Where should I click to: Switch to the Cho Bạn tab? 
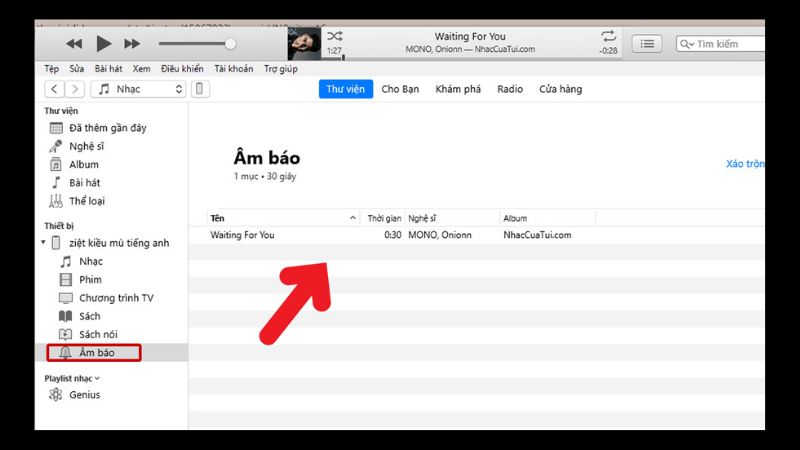click(x=400, y=89)
